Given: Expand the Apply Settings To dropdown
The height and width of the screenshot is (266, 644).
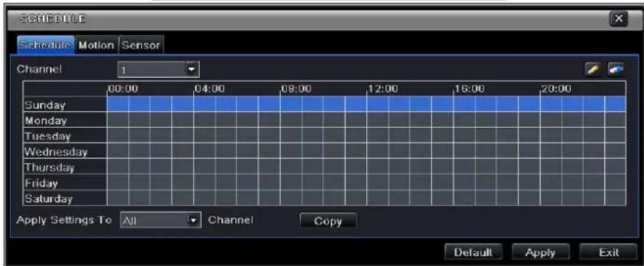Looking at the screenshot, I should (160, 221).
